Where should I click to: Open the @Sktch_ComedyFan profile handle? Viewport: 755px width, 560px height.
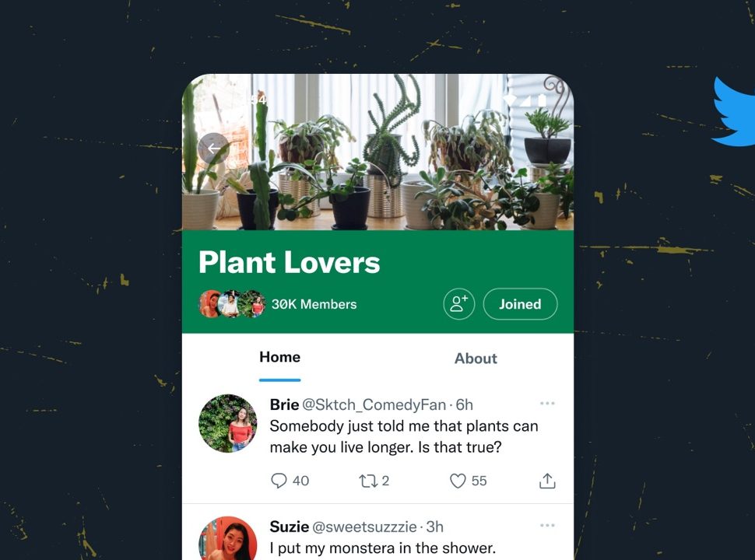coord(374,404)
